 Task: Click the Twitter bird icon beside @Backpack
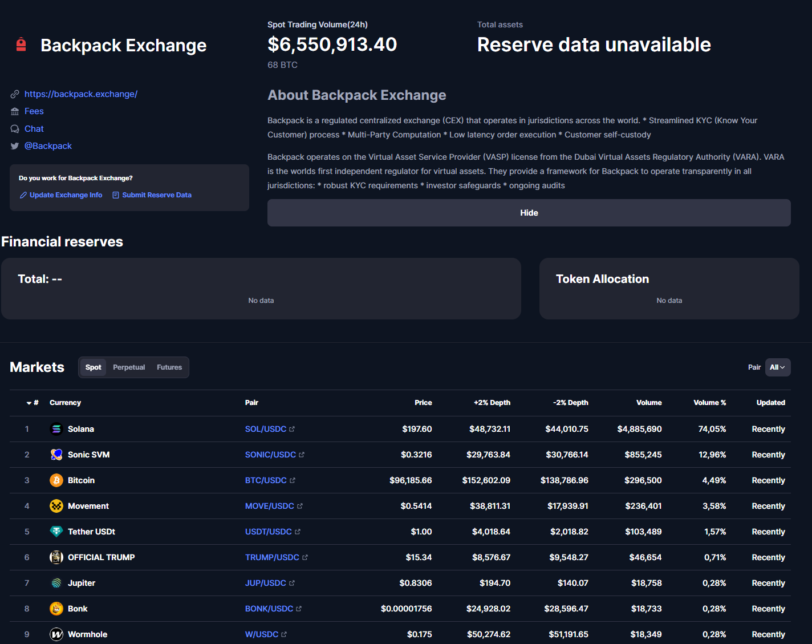coord(15,146)
